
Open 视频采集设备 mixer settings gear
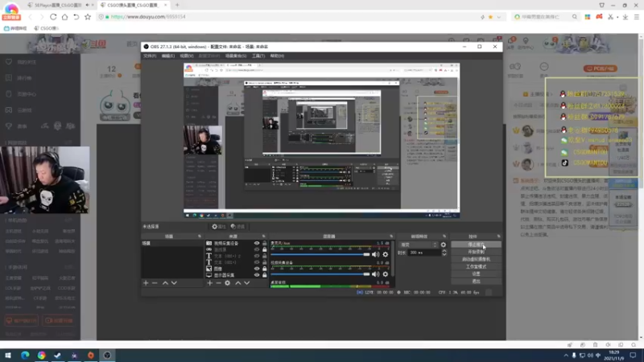[x=386, y=274]
